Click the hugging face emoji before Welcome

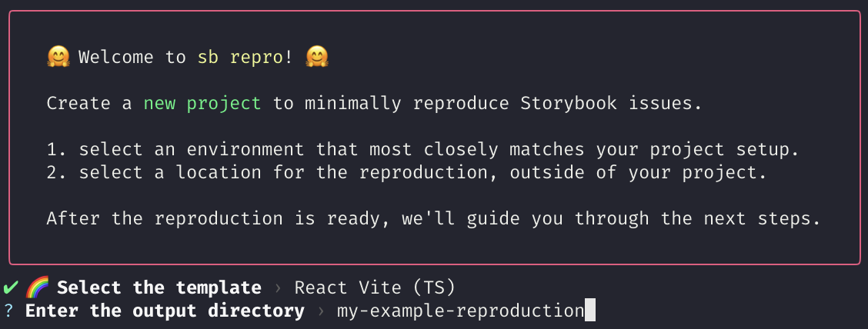[58, 57]
